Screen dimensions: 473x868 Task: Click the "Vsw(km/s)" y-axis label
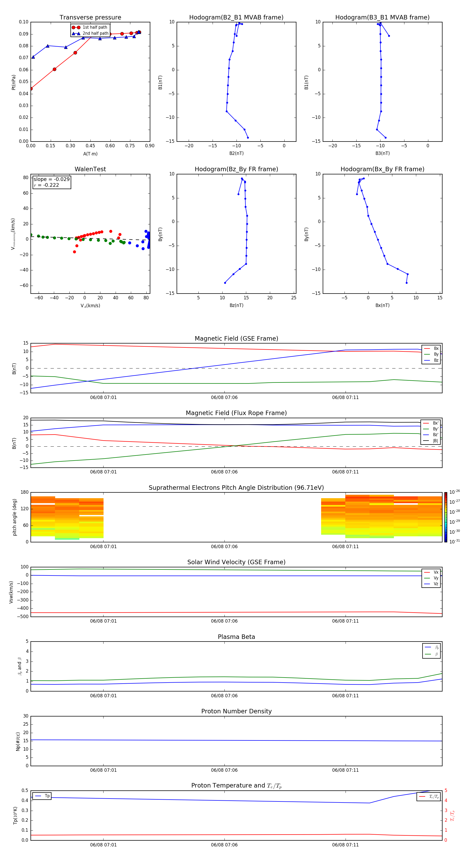pos(11,592)
